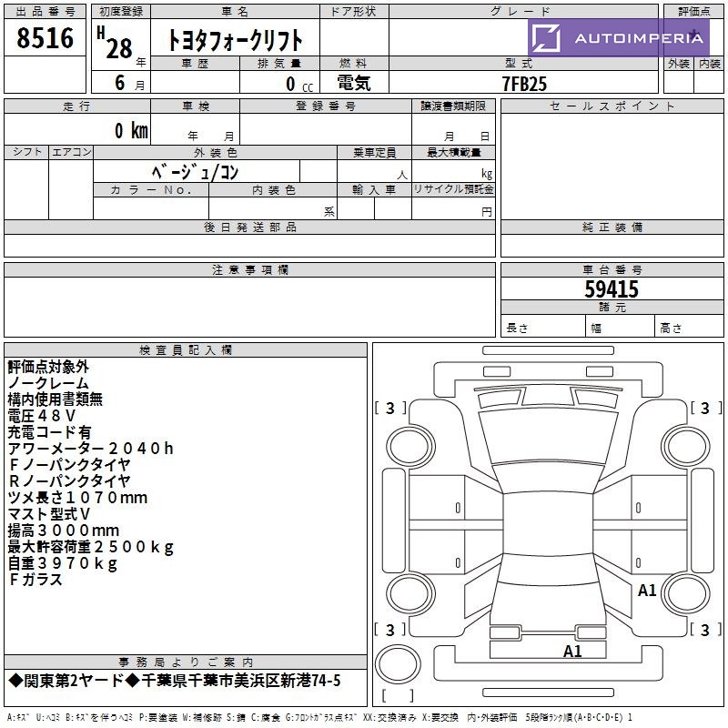Select the ドア形状 header

click(354, 12)
